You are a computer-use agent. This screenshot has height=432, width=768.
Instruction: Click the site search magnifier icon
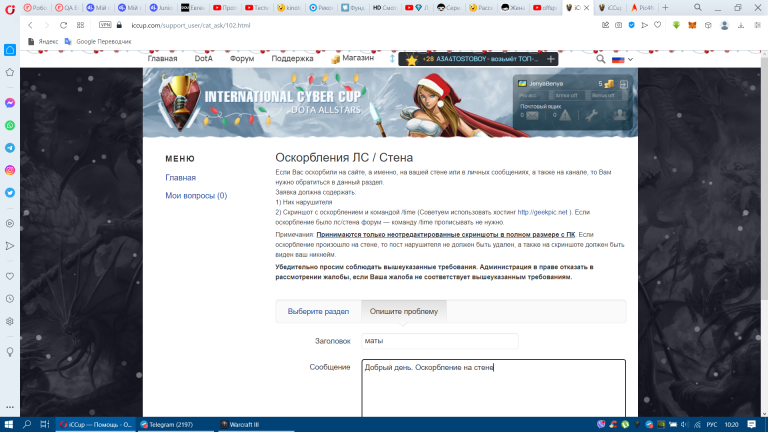click(x=600, y=59)
